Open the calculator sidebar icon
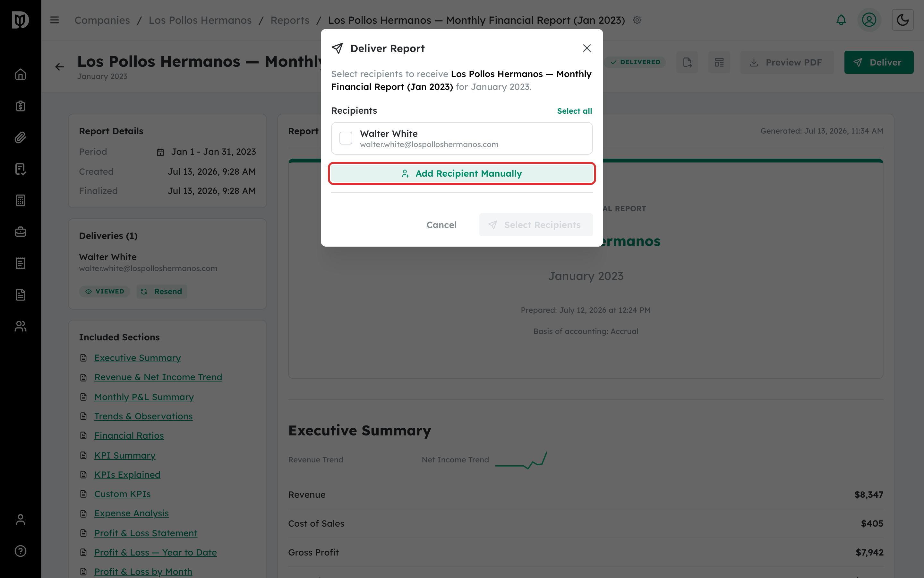 click(20, 200)
